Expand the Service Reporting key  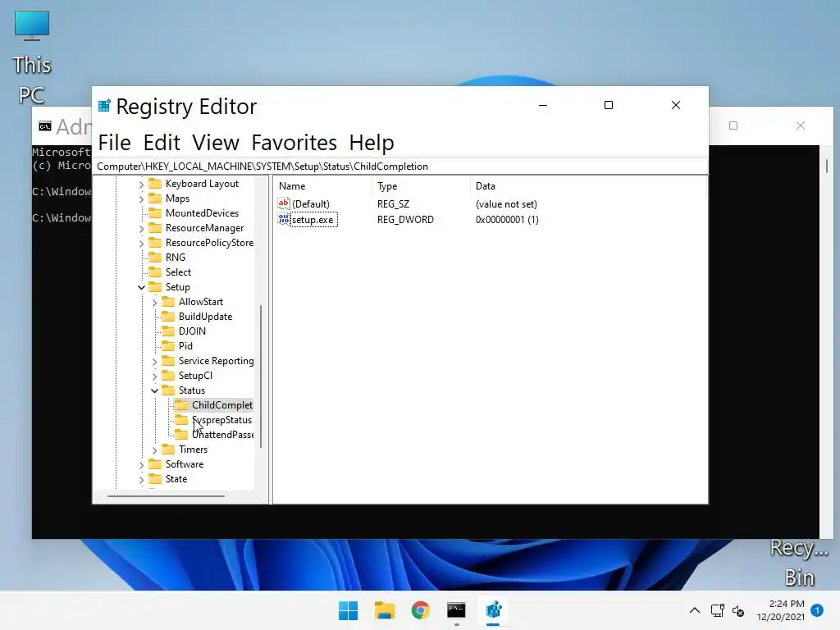pyautogui.click(x=155, y=362)
